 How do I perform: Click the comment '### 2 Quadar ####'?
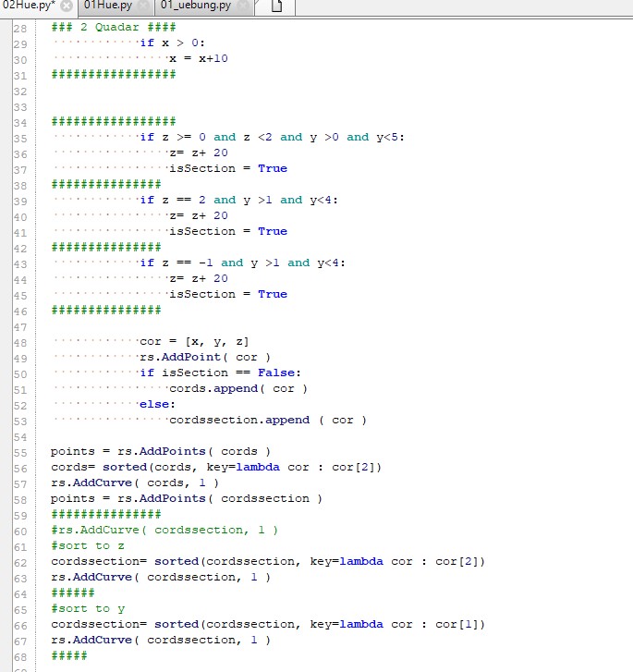(x=114, y=28)
